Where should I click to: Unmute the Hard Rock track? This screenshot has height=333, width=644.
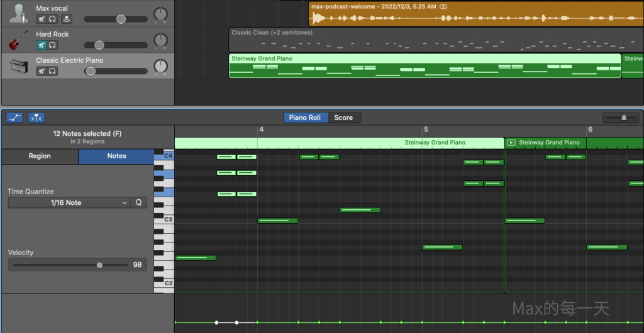click(x=42, y=45)
